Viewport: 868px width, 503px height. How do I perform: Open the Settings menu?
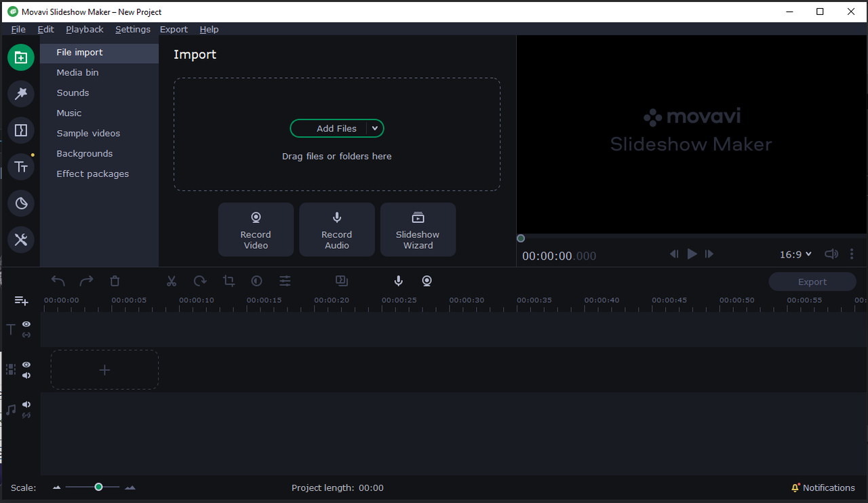pos(133,29)
